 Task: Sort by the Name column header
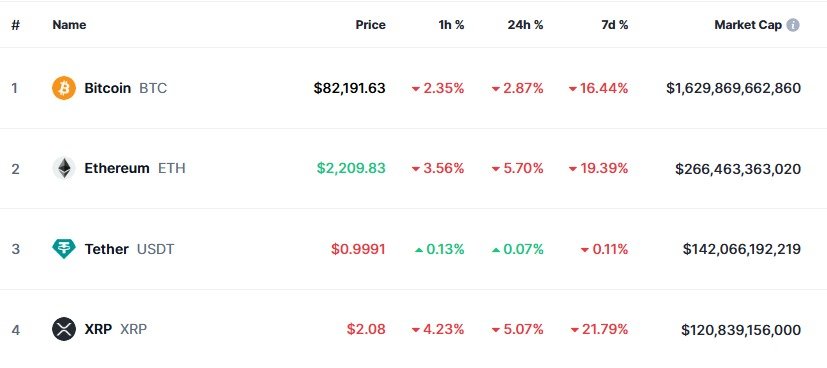point(69,25)
